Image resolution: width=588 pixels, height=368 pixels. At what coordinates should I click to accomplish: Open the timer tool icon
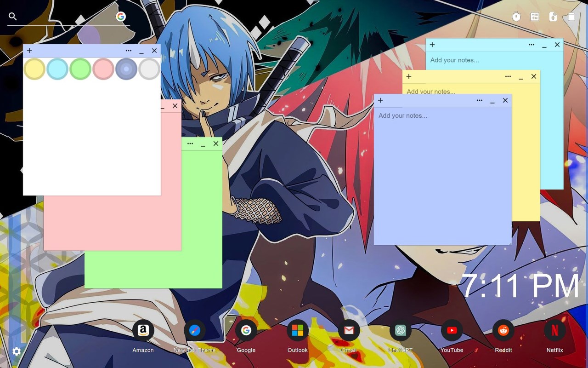516,17
